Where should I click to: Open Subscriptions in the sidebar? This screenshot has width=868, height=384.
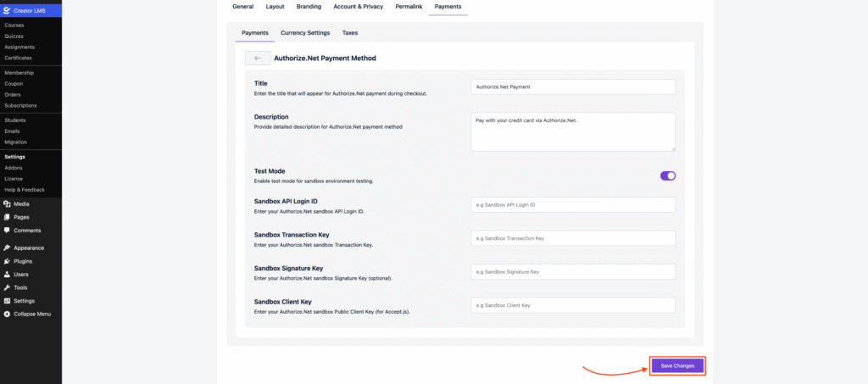20,105
